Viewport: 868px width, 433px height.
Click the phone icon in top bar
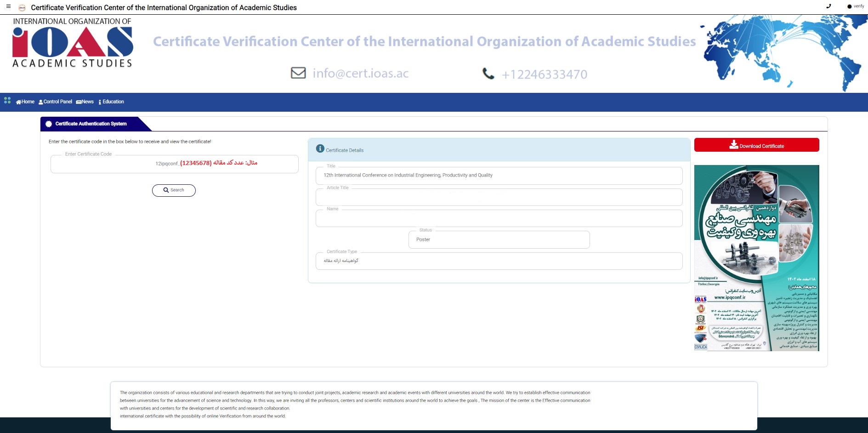tap(828, 6)
